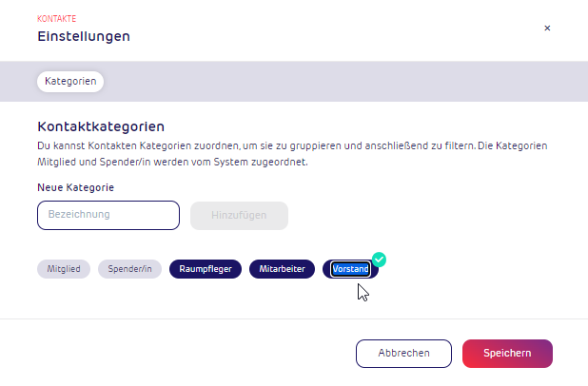Screen dimensions: 588x386
Task: Save settings with Speichern
Action: 507,354
